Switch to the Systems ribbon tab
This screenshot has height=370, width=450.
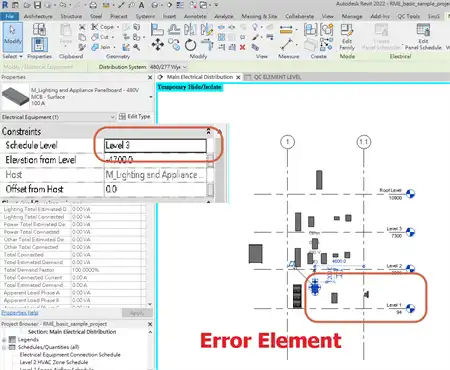point(145,16)
